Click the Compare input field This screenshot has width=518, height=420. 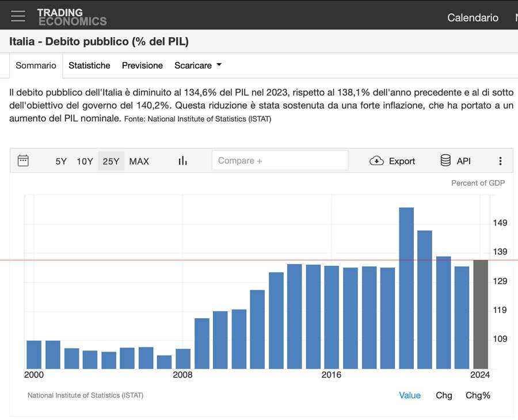[x=280, y=161]
